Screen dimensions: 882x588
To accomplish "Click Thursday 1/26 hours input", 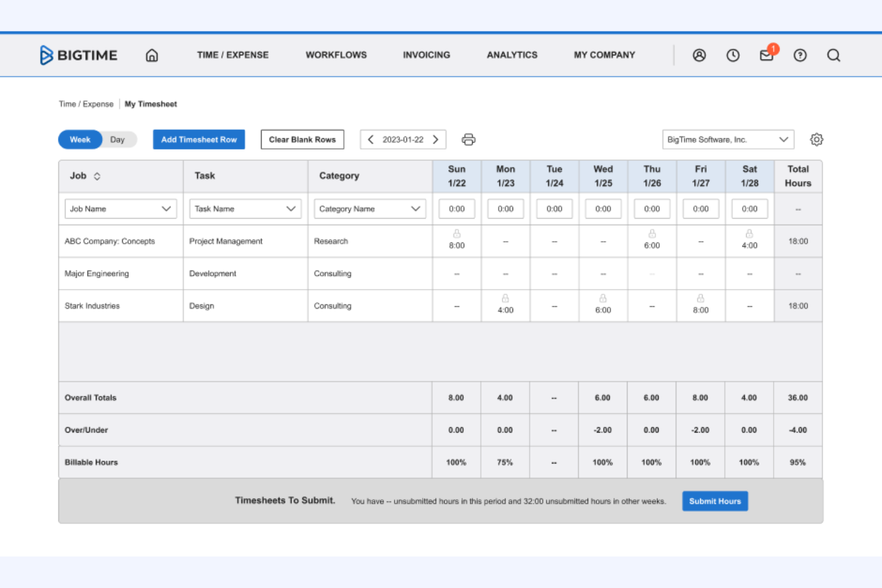I will point(652,209).
